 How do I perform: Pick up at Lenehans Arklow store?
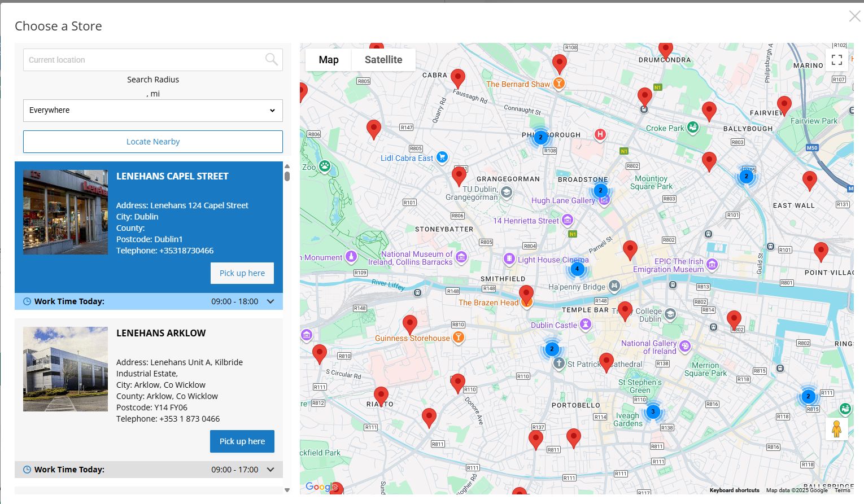click(242, 441)
